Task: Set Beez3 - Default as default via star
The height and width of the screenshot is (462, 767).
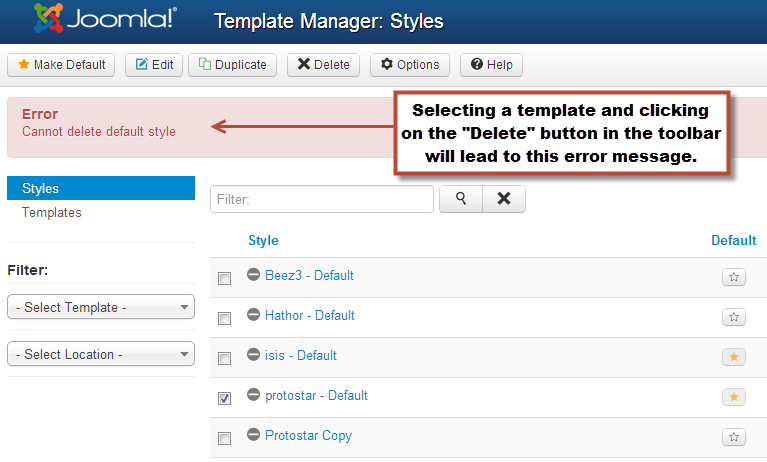Action: point(734,277)
